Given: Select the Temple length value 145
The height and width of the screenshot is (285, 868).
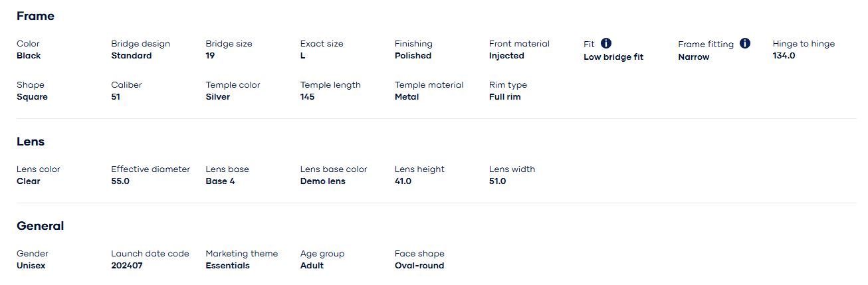Looking at the screenshot, I should [x=307, y=97].
